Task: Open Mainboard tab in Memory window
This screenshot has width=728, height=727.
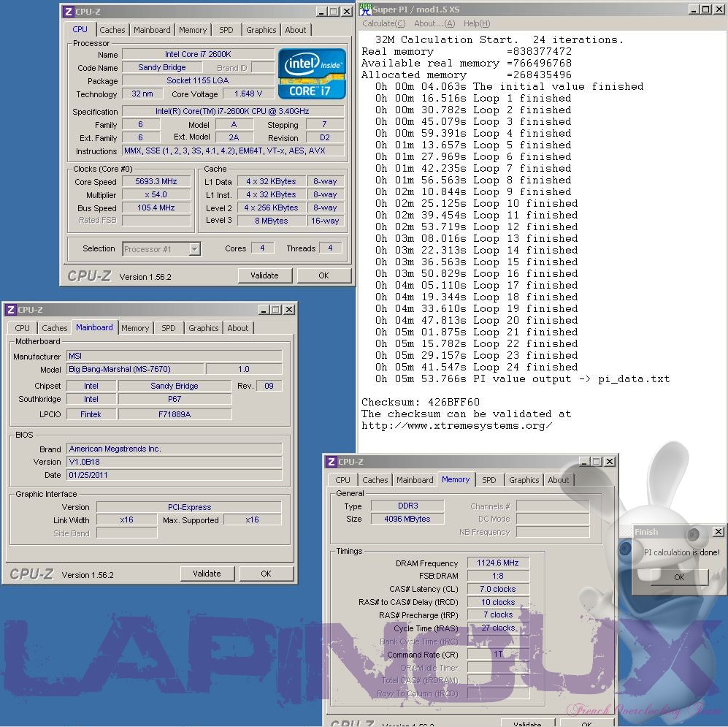Action: pyautogui.click(x=415, y=480)
